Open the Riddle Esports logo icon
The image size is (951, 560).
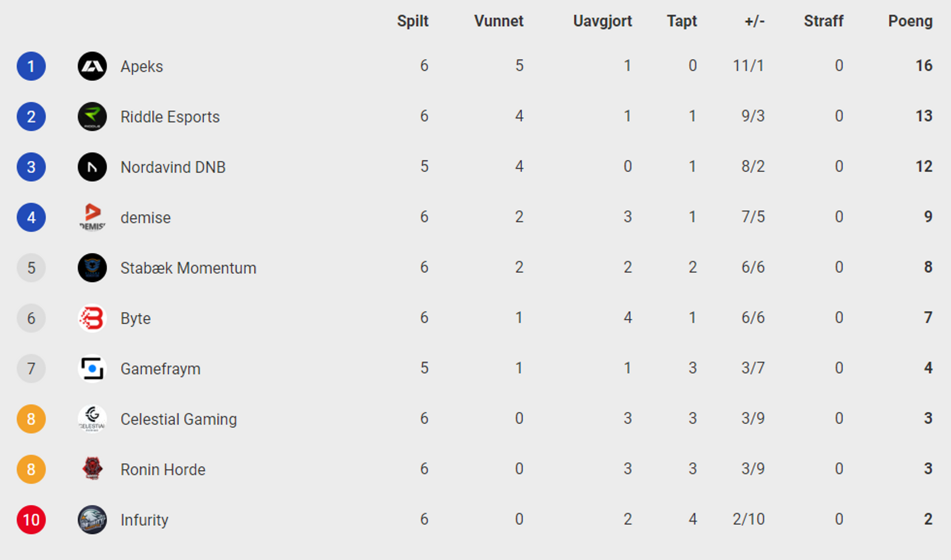tap(92, 116)
